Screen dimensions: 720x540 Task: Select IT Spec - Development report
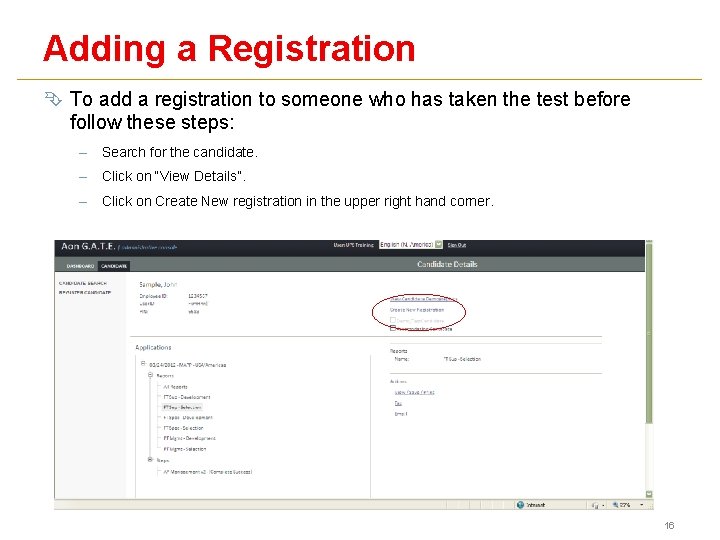pos(188,418)
